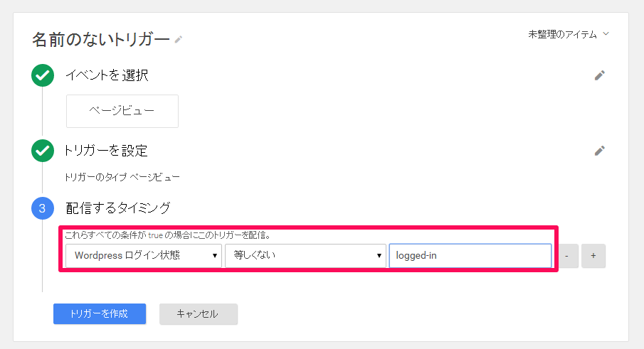Click pencil icon beside 名前のないトリガー title
644x349 pixels.
179,40
